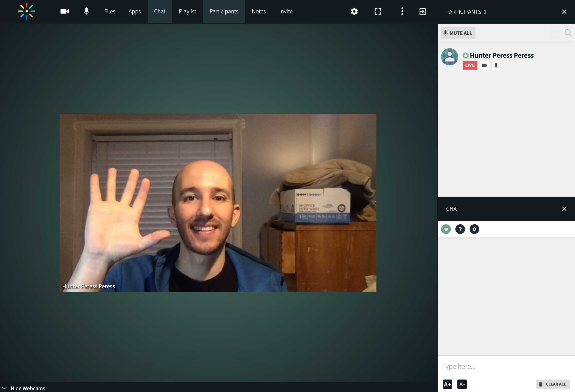This screenshot has width=575, height=392.
Task: Mute Hunter Peress's participant microphone icon
Action: click(x=496, y=65)
